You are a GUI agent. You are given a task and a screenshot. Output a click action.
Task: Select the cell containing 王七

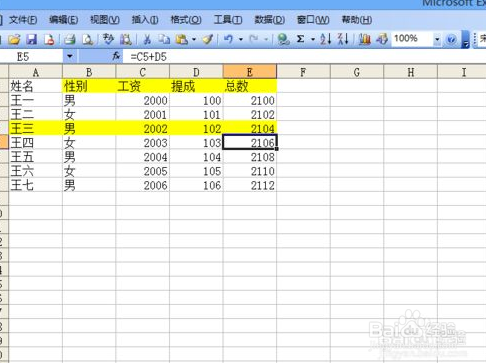[x=35, y=185]
